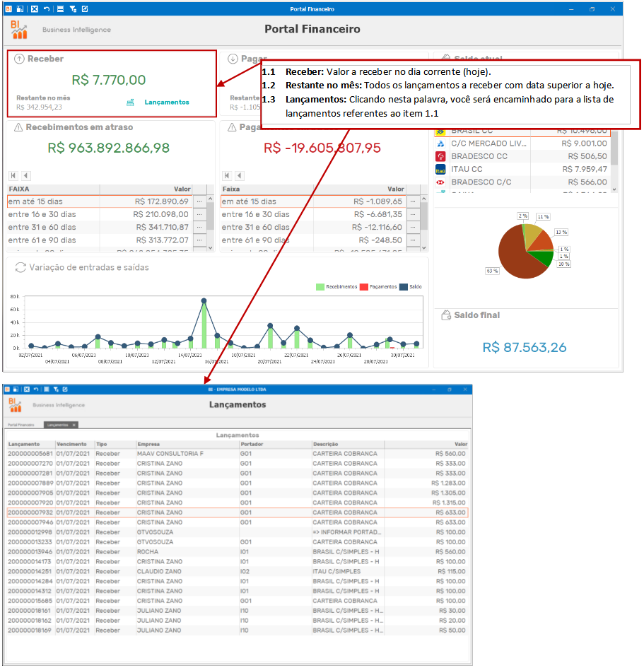This screenshot has width=644, height=668.
Task: Open details button for 'entre 31 e 60 dias' receivables
Action: pos(199,227)
